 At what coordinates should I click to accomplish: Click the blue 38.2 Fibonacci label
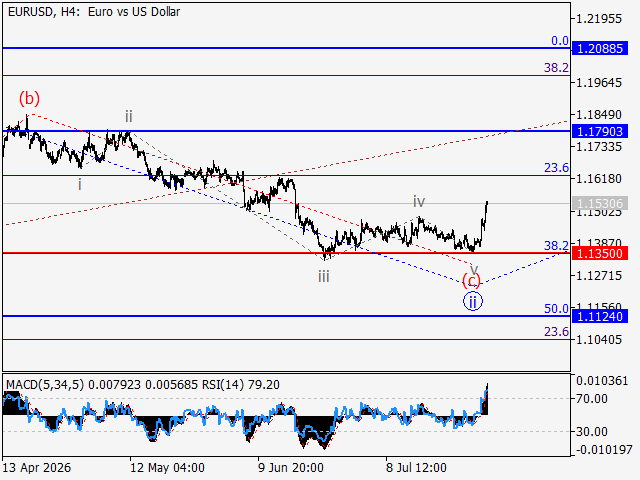556,246
